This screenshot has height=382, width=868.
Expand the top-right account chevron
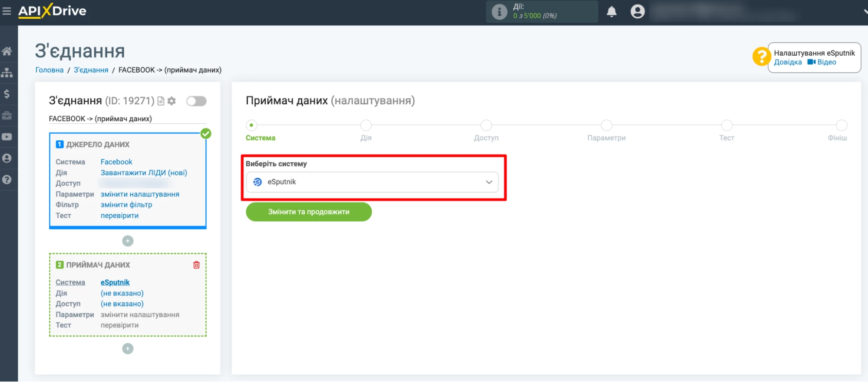(x=865, y=12)
